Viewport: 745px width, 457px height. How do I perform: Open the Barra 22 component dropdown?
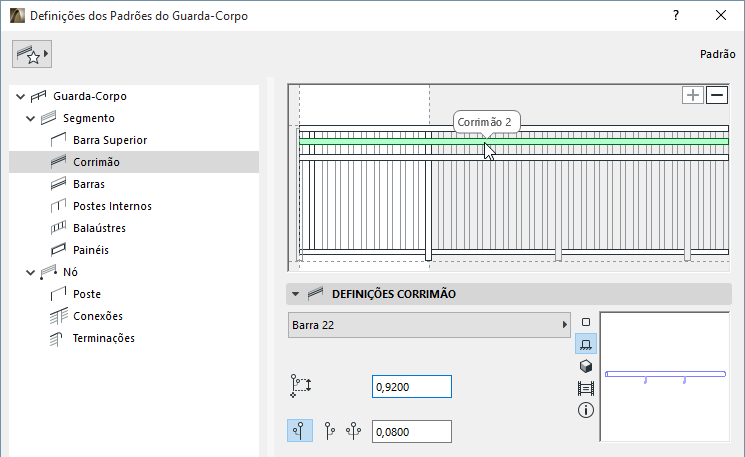pos(429,325)
